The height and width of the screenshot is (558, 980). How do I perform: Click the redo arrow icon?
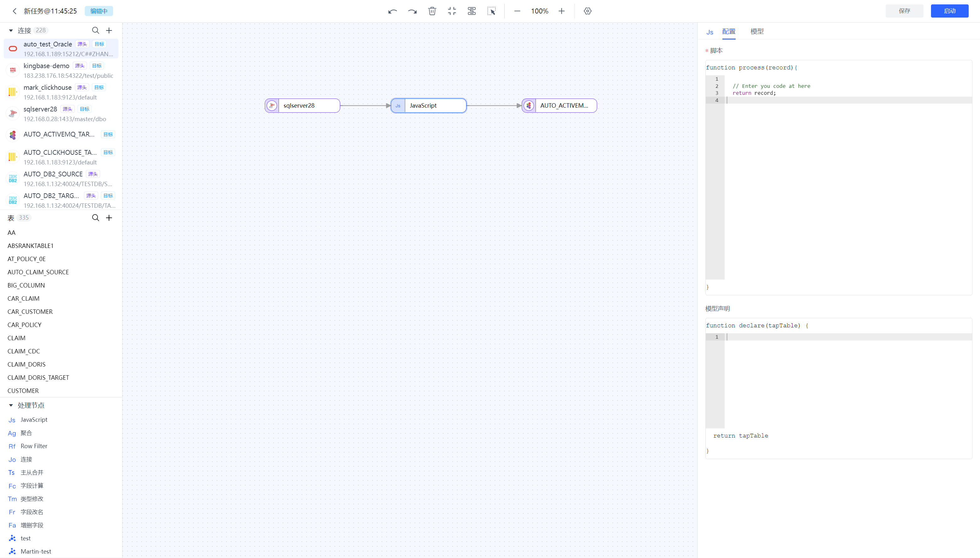412,11
